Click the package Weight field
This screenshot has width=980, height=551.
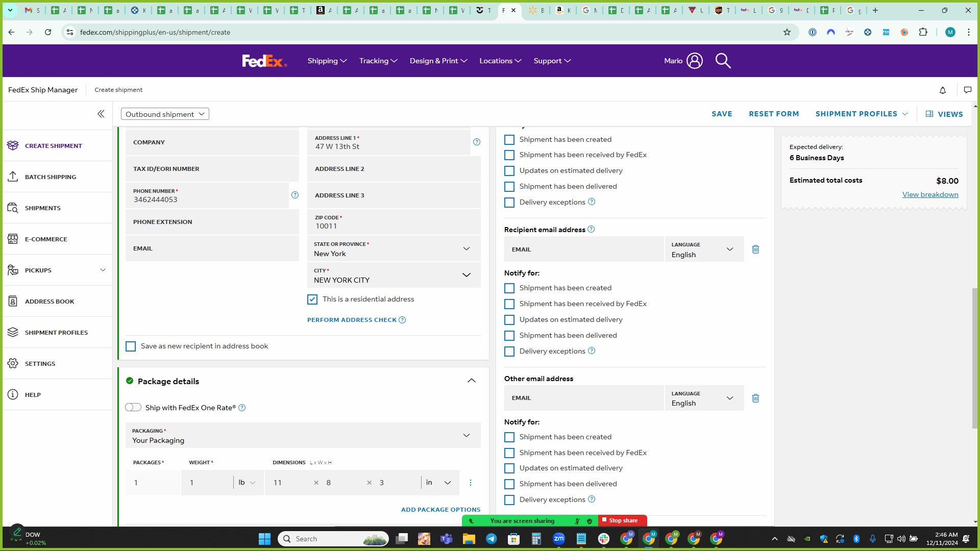[x=207, y=483]
